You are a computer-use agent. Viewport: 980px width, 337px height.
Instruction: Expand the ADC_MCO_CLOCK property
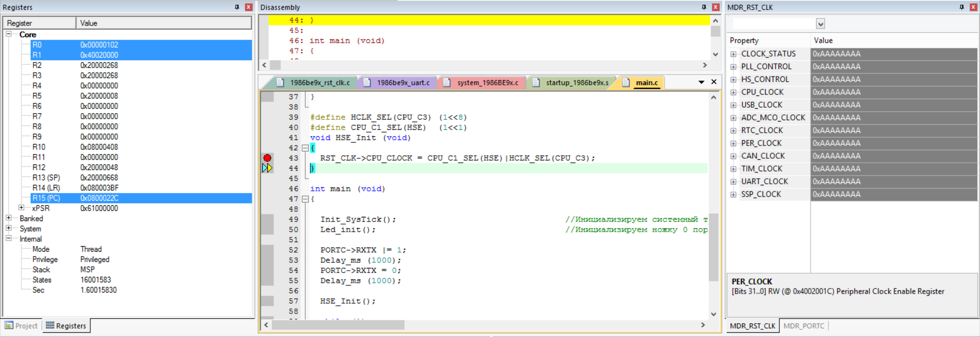click(x=733, y=118)
